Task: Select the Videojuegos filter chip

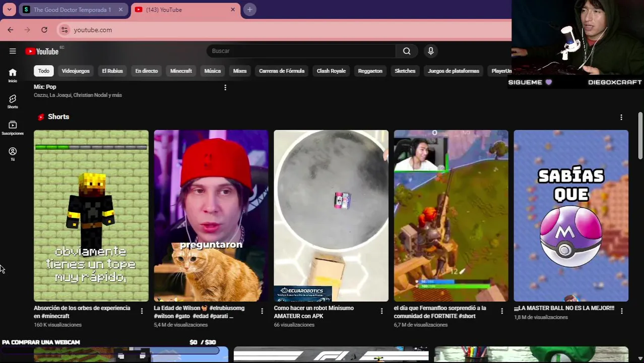Action: 76,71
